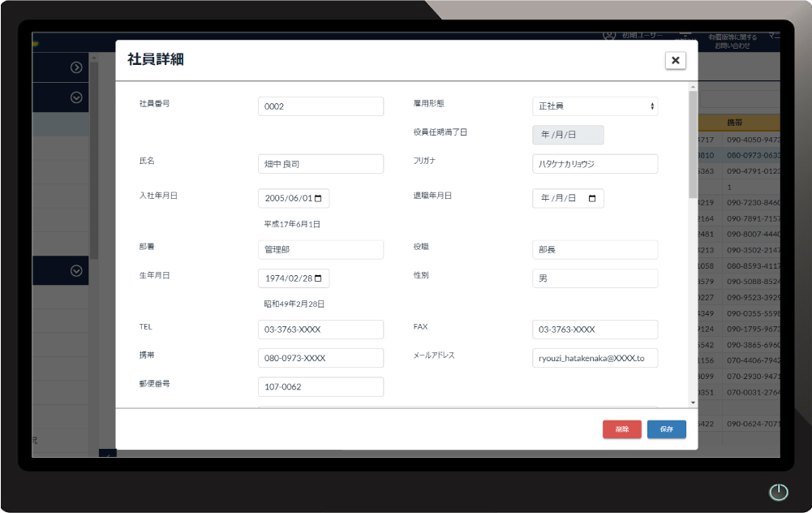Click the power icon at bottom right

pos(778,492)
